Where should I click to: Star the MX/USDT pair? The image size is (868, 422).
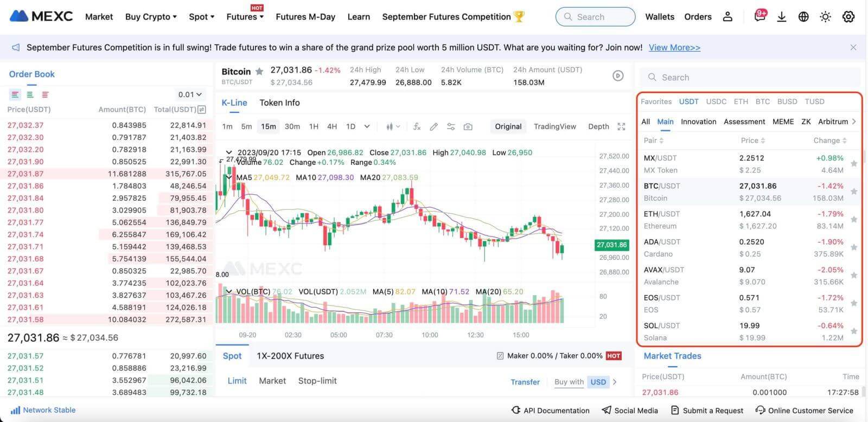(x=854, y=163)
